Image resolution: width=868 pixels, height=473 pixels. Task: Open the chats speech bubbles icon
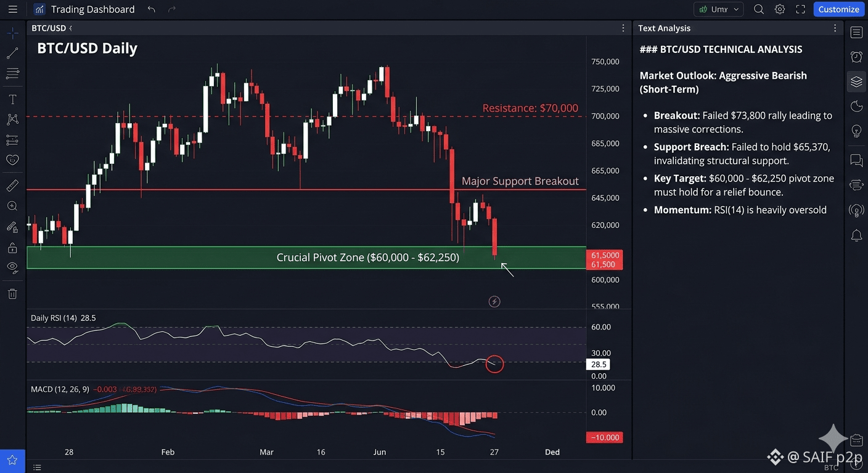(x=856, y=160)
